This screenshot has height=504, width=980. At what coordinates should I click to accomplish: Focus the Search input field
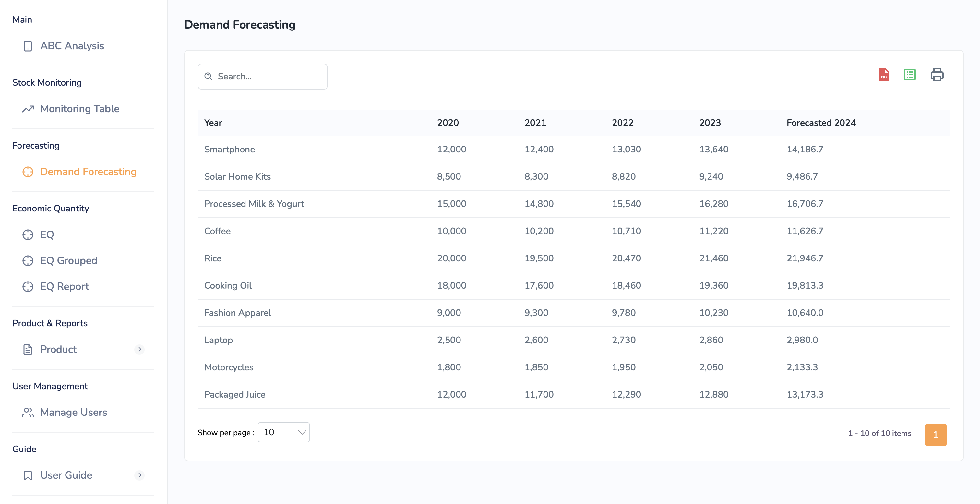pos(268,77)
